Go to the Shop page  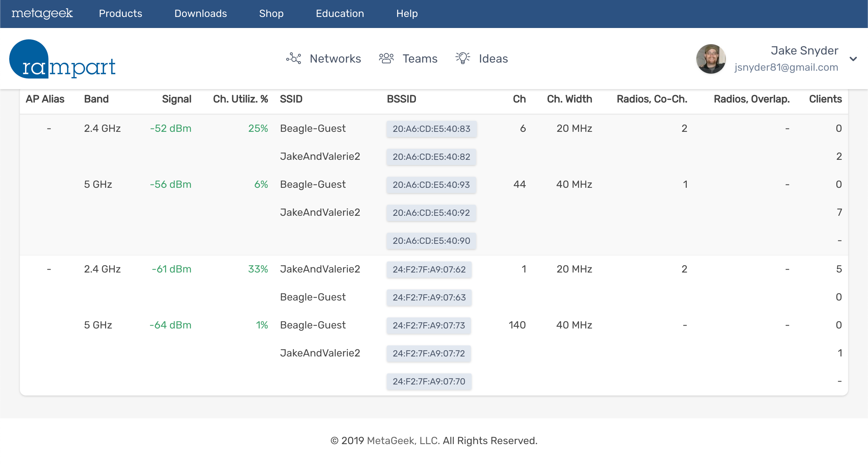pyautogui.click(x=271, y=14)
